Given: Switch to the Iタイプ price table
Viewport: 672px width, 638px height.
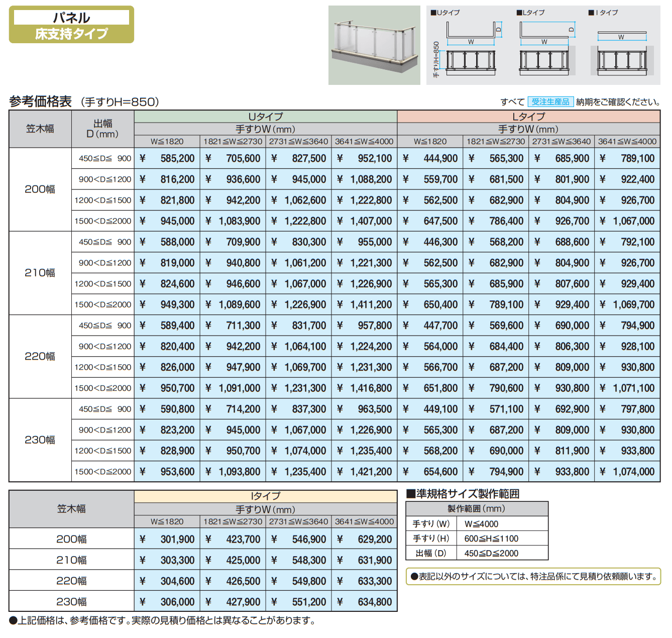Looking at the screenshot, I should [265, 495].
